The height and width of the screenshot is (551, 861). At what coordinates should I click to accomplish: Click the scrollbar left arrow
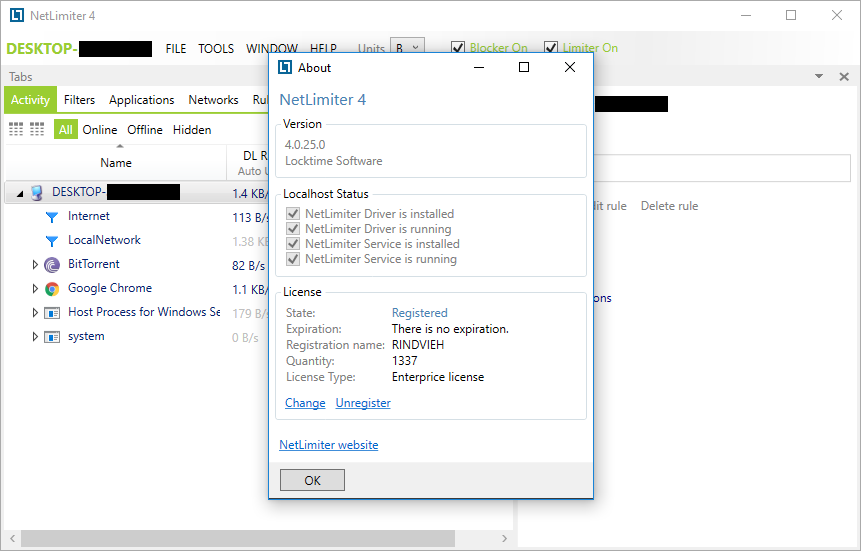12,538
